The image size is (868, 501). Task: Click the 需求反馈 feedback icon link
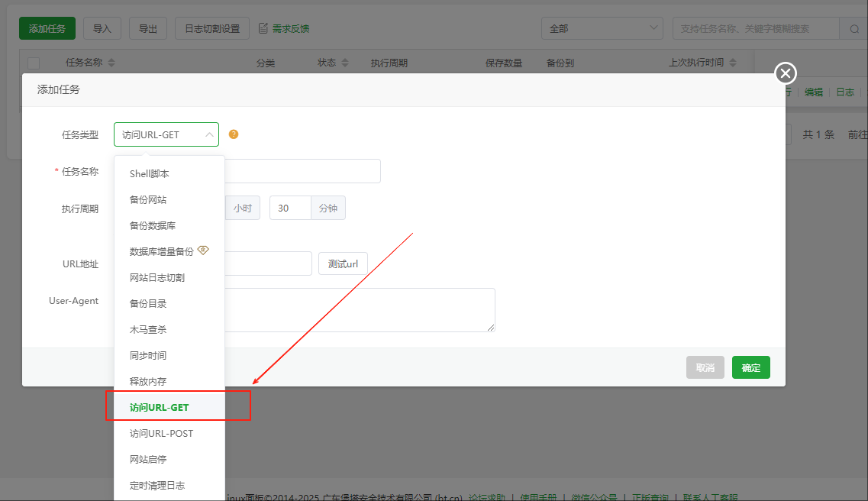[284, 29]
